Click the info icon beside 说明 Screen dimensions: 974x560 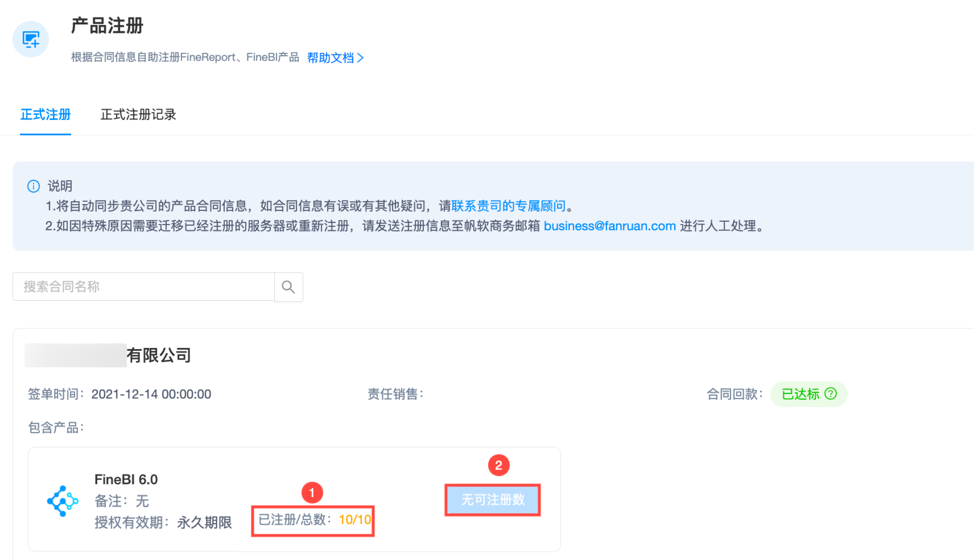point(34,186)
